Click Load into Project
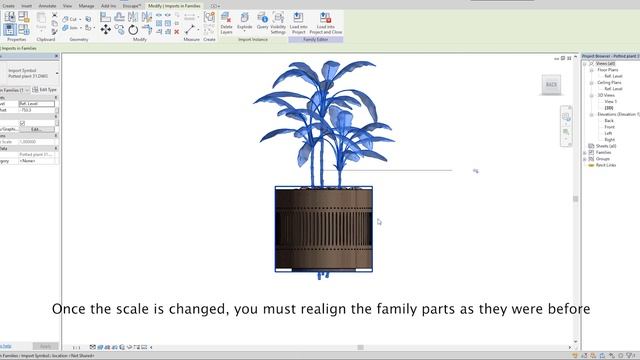The height and width of the screenshot is (360, 640). 298,23
